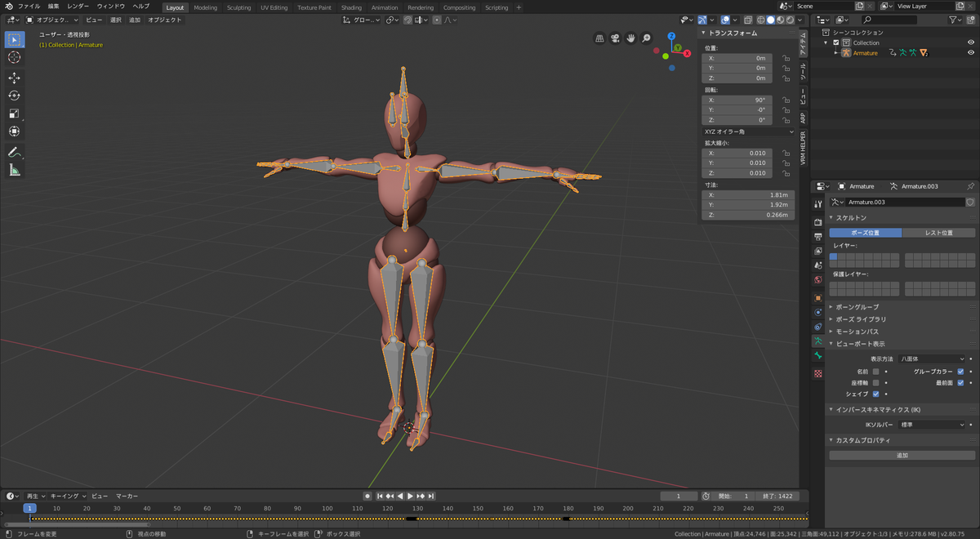Open the レンダー menu

pyautogui.click(x=78, y=7)
